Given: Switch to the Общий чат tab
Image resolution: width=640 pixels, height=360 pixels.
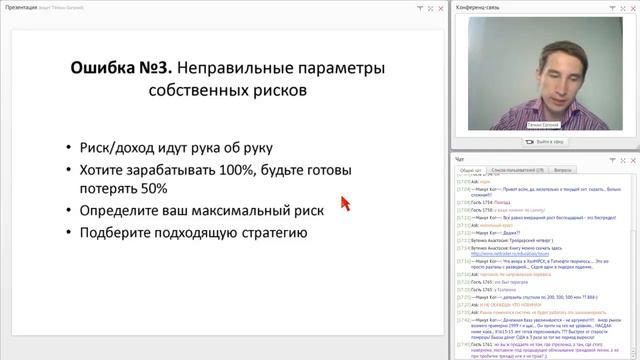Looking at the screenshot, I should point(470,170).
